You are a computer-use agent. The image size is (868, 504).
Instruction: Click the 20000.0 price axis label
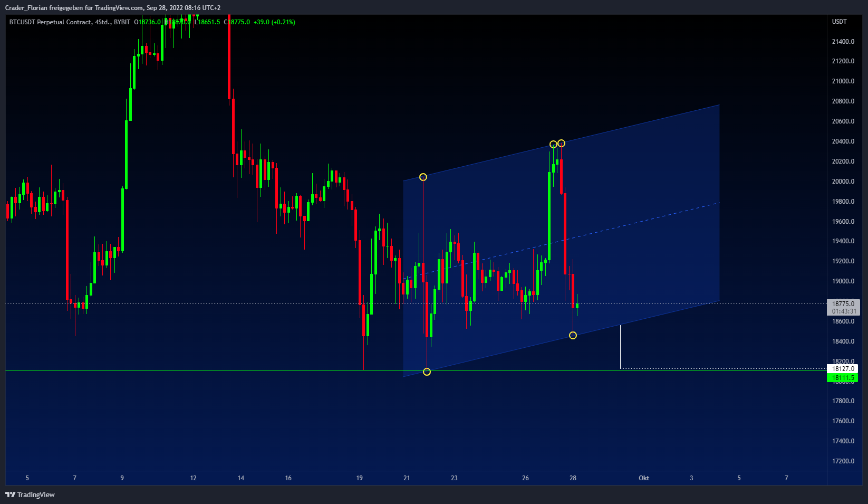point(843,182)
